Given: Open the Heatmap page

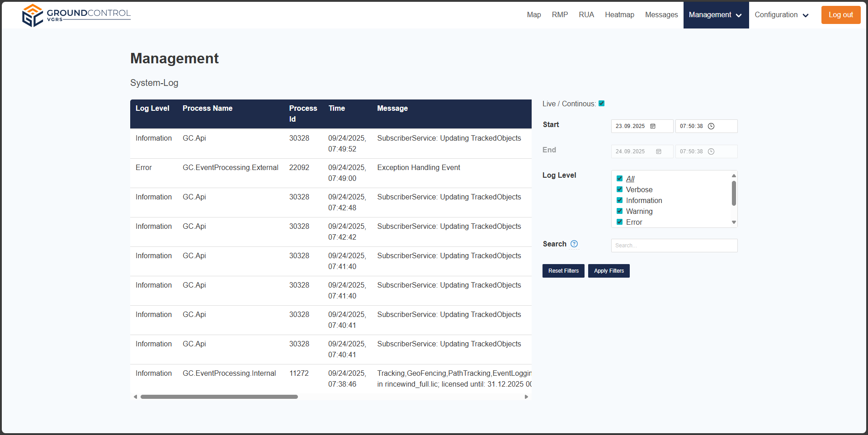Looking at the screenshot, I should point(619,15).
